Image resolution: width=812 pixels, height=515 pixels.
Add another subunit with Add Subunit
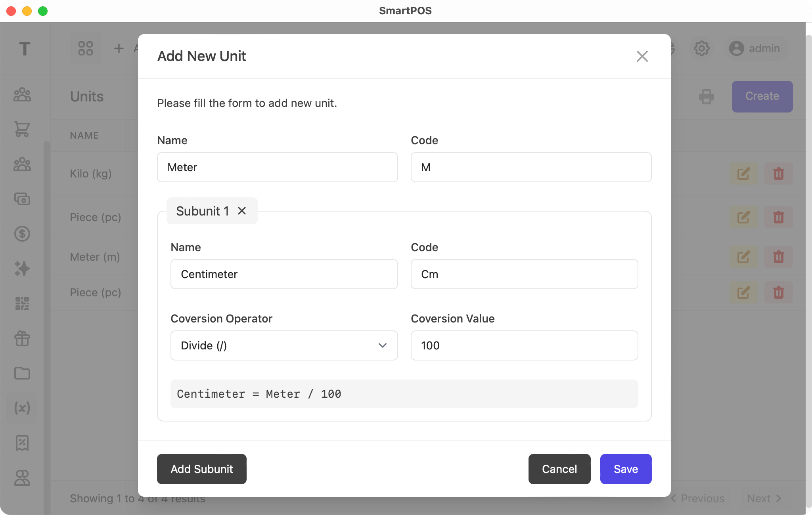click(201, 469)
